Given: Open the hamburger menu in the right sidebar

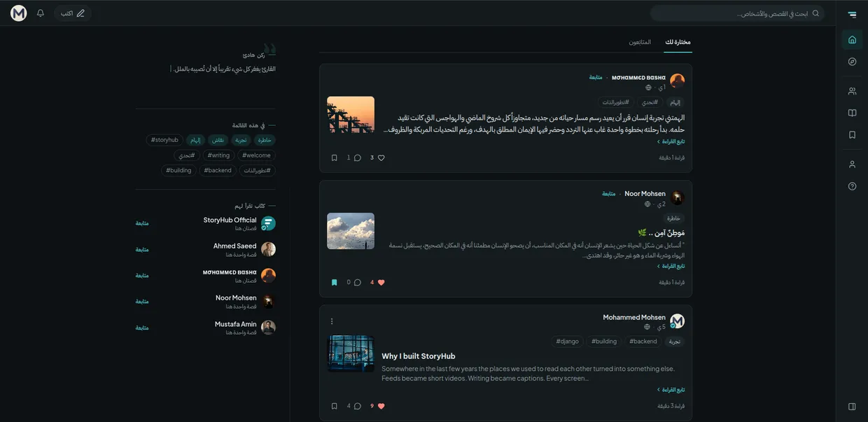Looking at the screenshot, I should [x=852, y=13].
